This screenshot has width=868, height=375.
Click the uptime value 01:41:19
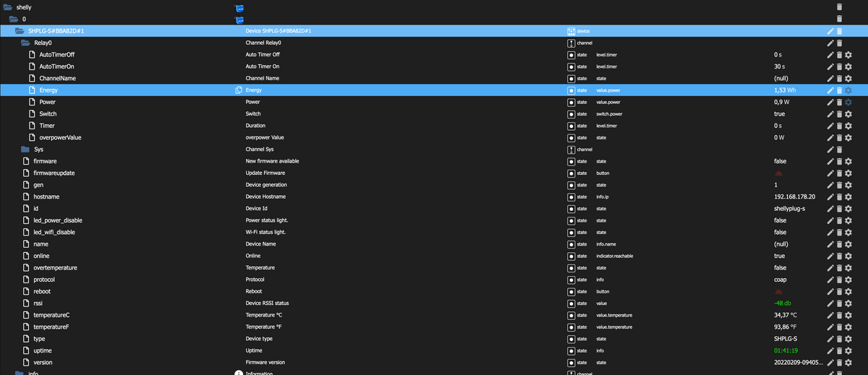coord(785,350)
